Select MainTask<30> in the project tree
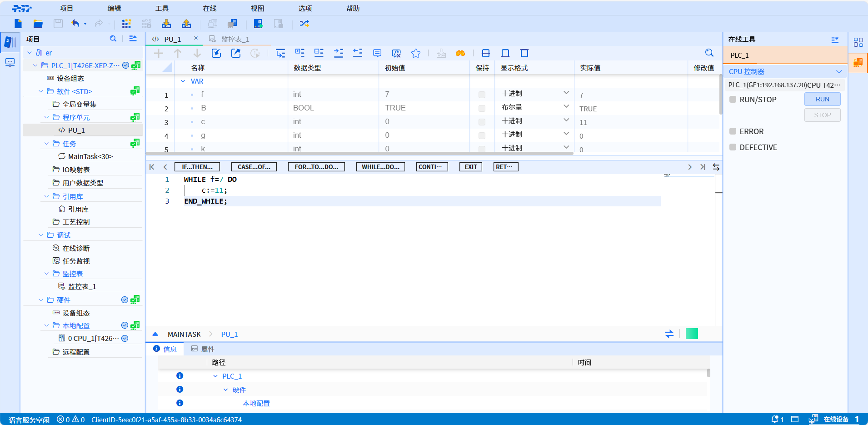Viewport: 868px width, 425px height. pos(90,156)
